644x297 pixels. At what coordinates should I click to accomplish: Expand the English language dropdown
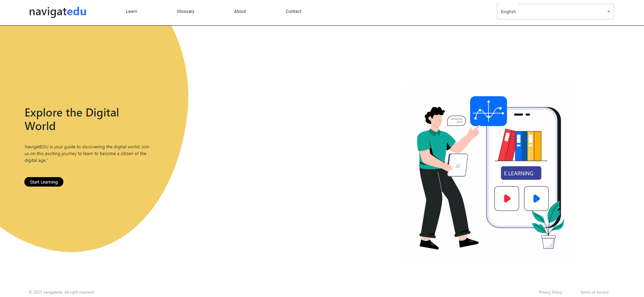(555, 12)
